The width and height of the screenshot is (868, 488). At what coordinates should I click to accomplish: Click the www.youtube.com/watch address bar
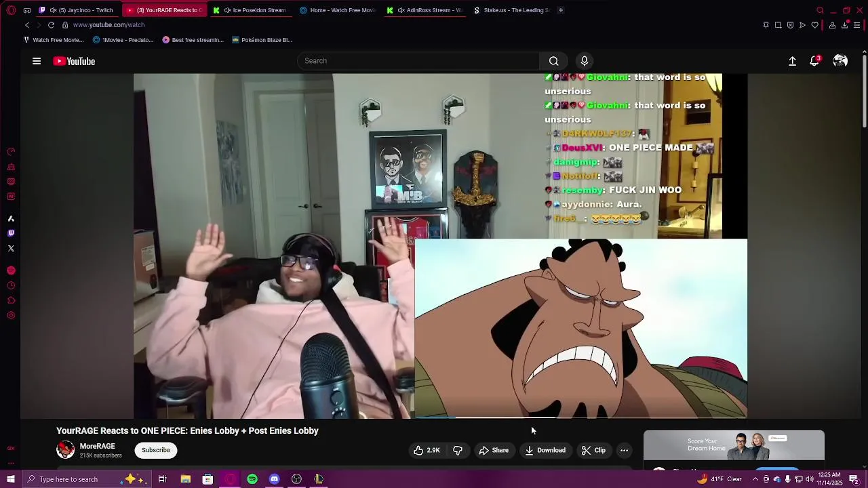(x=108, y=25)
